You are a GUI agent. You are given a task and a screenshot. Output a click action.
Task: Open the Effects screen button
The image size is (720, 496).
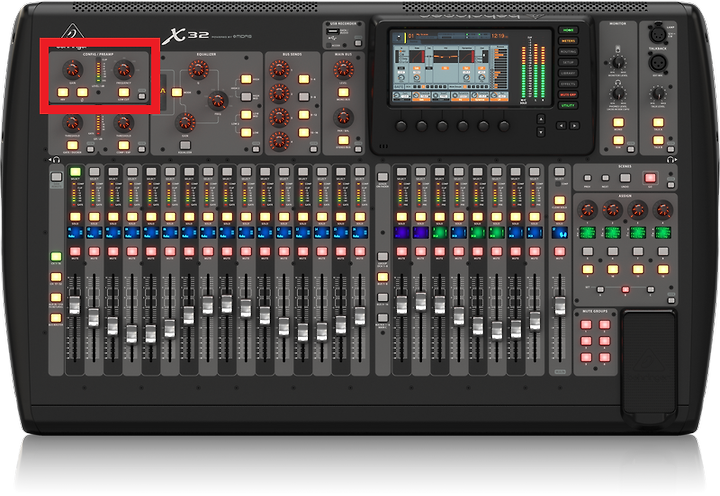coord(568,84)
